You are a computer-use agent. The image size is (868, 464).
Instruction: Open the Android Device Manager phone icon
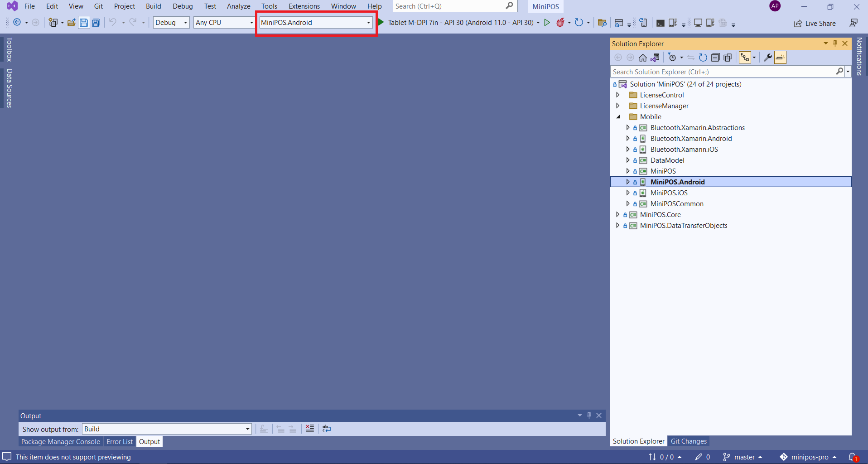coord(643,22)
